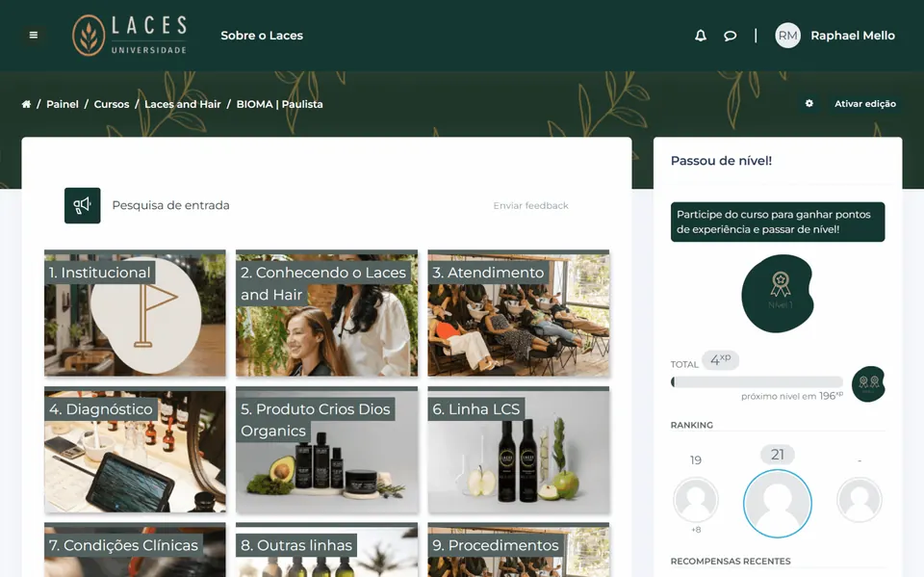
Task: Open 9. Procedimentos tile
Action: point(519,550)
